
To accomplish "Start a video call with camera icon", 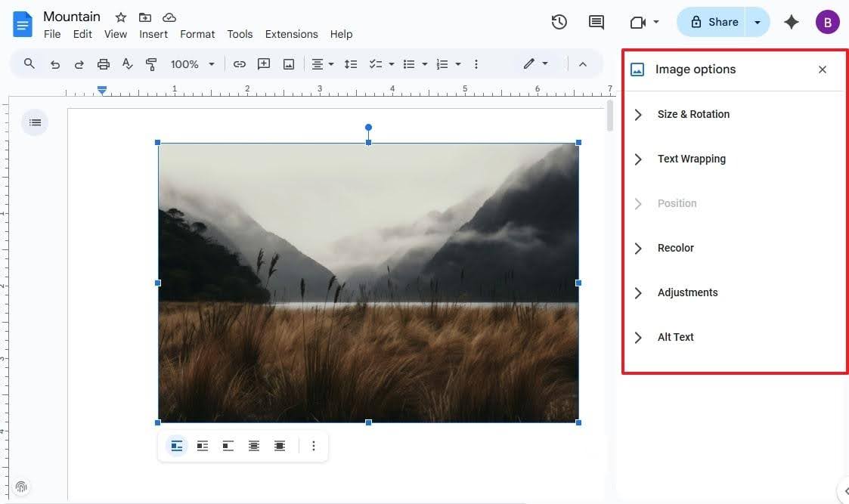I will [638, 22].
